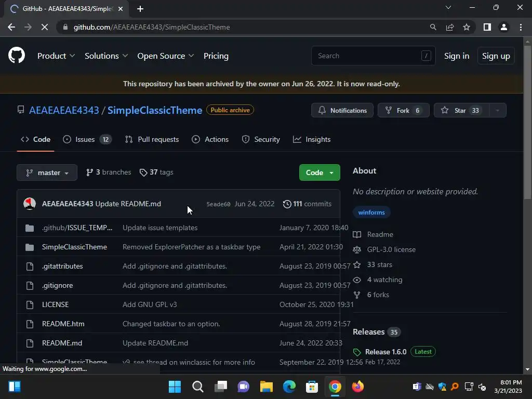
Task: Fork the repository with the Fork button
Action: pyautogui.click(x=403, y=110)
